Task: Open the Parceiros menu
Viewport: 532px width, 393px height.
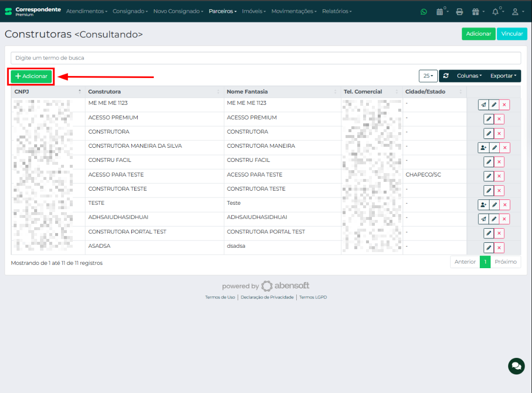Action: pyautogui.click(x=223, y=11)
